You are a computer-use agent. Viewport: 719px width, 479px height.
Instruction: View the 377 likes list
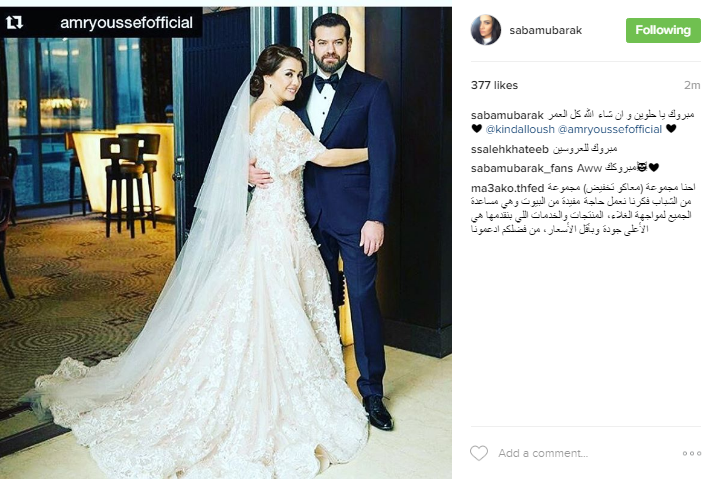(494, 85)
